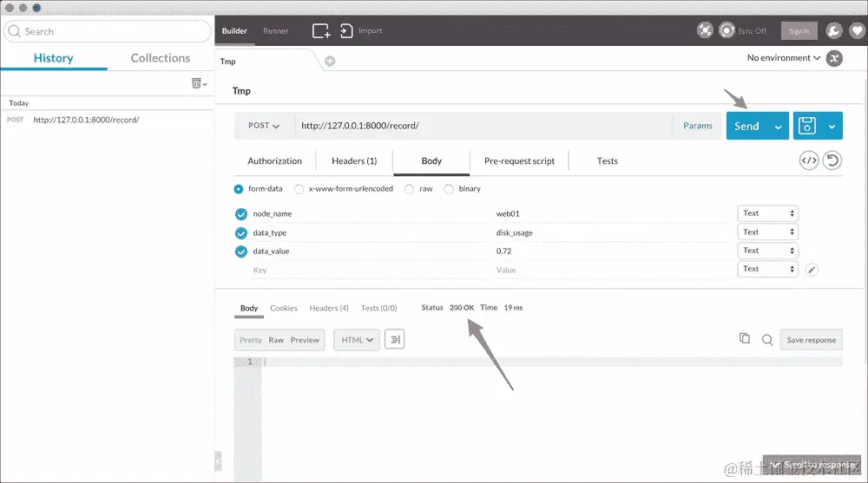Screen dimensions: 868x483
Task: Select the Raw response view
Action: coord(276,340)
